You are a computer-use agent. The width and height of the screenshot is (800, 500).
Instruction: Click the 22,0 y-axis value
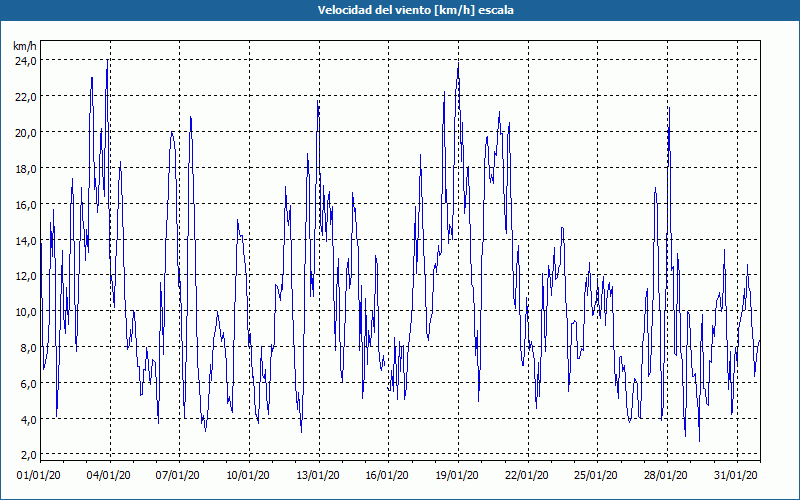pos(26,96)
